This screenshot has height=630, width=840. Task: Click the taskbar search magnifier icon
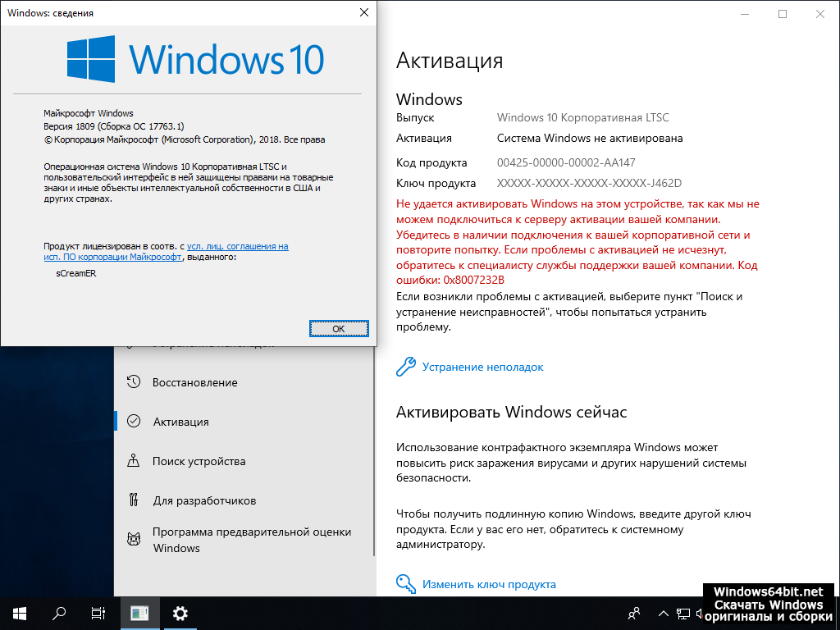(x=59, y=613)
